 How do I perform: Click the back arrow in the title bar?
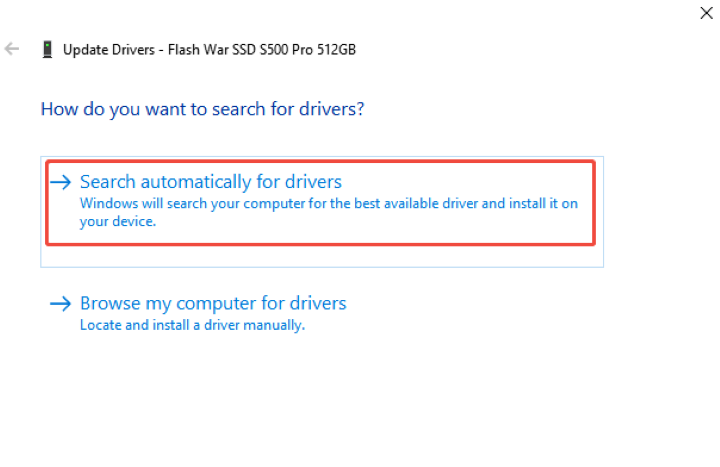point(12,48)
